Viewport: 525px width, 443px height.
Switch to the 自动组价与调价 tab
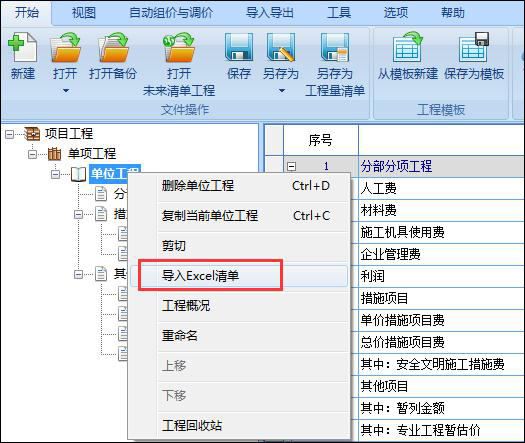[171, 13]
